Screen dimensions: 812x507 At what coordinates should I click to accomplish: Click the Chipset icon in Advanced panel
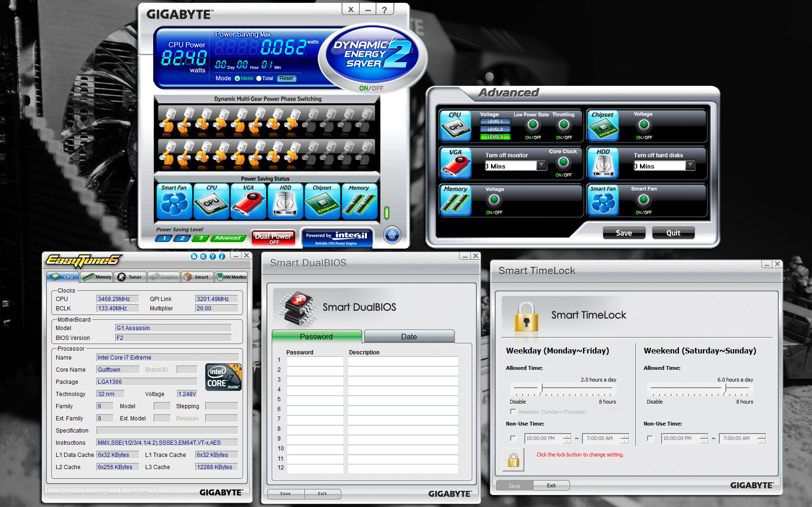coord(603,125)
